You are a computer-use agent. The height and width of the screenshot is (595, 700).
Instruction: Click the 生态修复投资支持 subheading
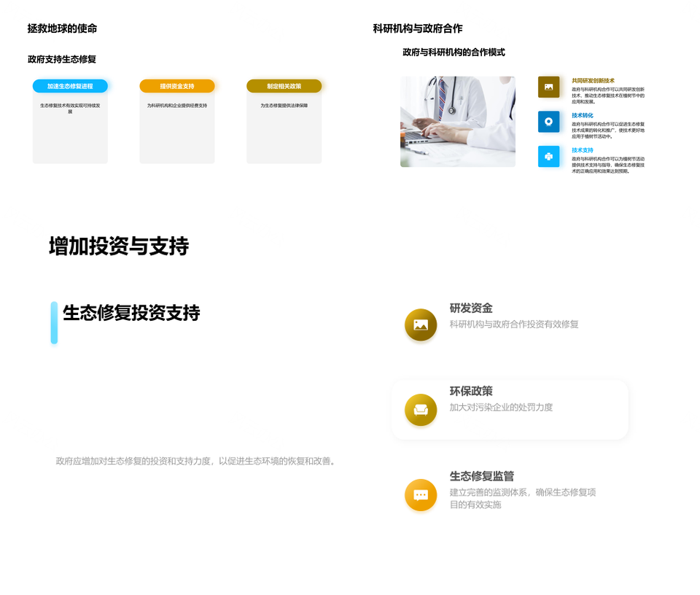click(131, 313)
